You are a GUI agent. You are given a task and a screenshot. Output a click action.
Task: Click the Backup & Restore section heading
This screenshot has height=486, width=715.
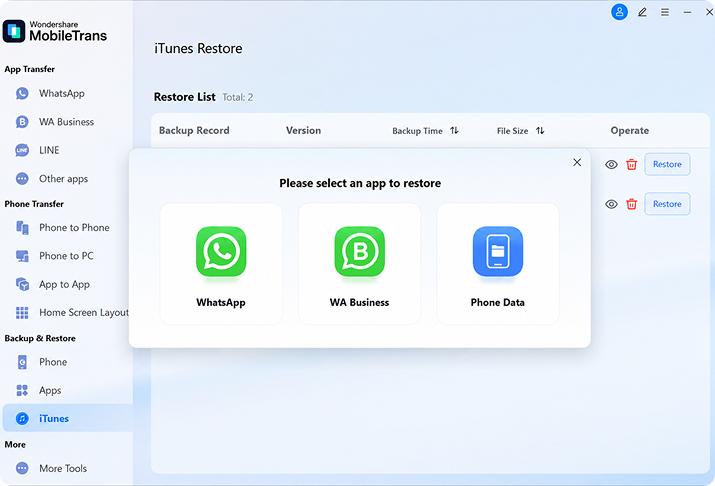[40, 338]
